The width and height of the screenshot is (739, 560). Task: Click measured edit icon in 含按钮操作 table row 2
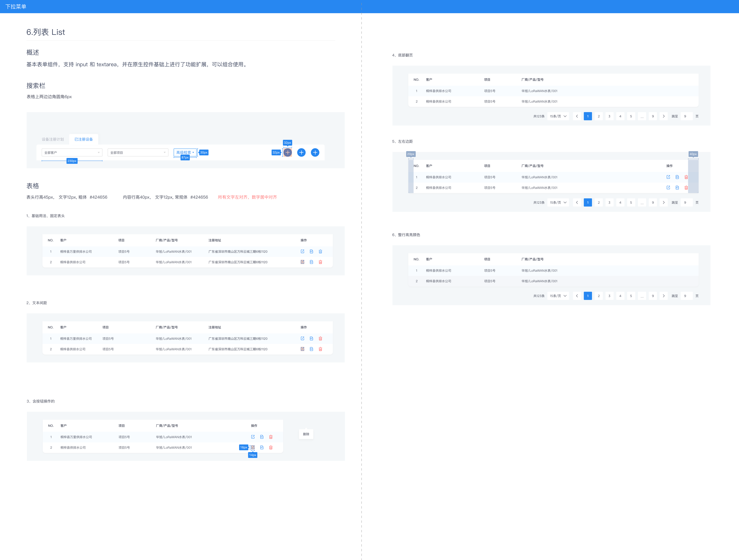253,447
